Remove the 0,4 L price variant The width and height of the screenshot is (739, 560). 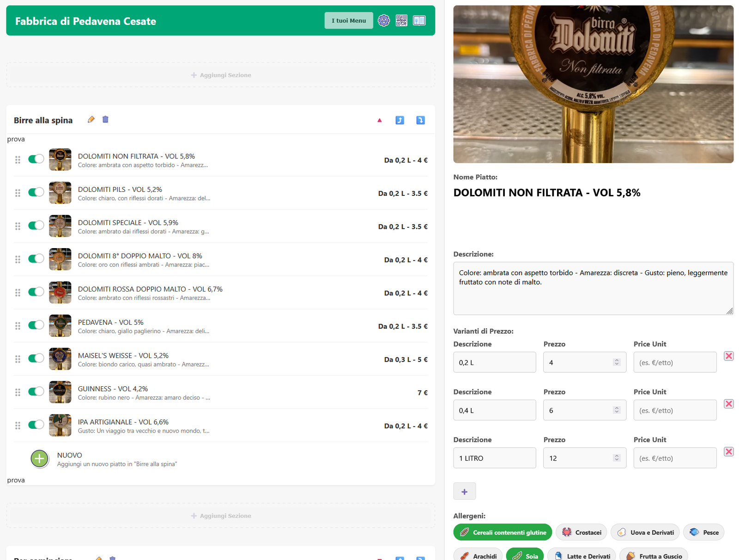[728, 404]
